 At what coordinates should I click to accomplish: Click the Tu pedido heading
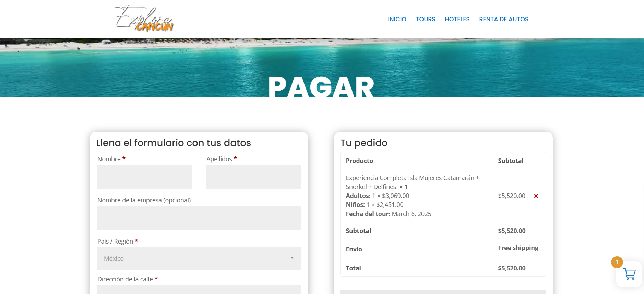pyautogui.click(x=364, y=143)
